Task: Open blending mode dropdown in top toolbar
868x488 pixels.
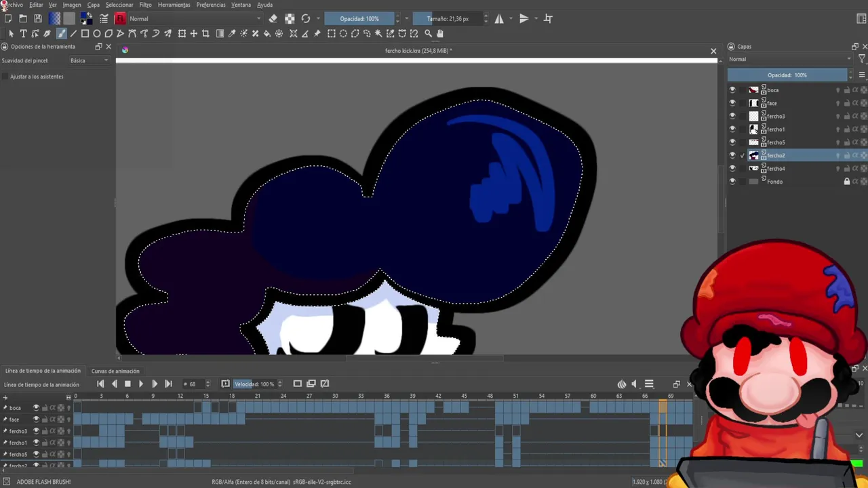Action: [194, 18]
